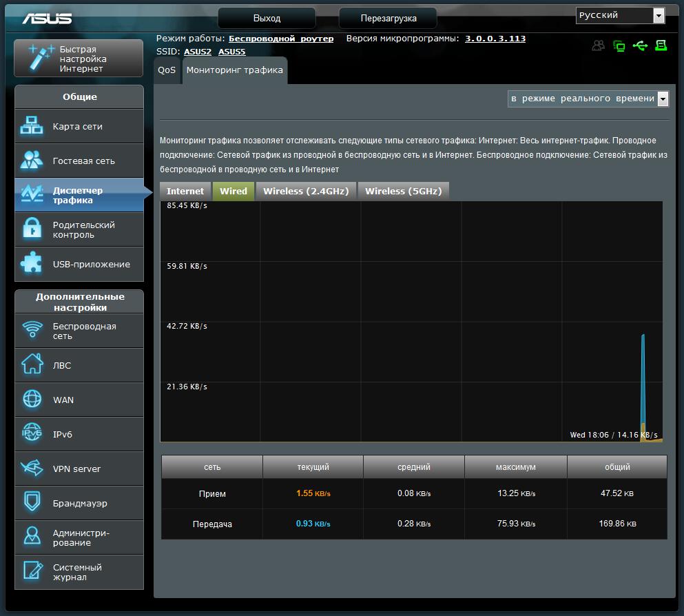This screenshot has height=616, width=684.
Task: Click the средний column header
Action: tap(414, 466)
